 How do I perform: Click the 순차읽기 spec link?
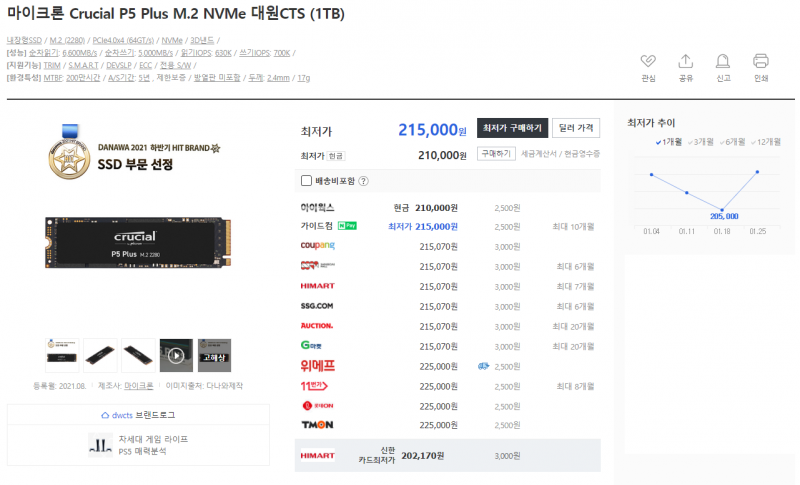(x=43, y=53)
